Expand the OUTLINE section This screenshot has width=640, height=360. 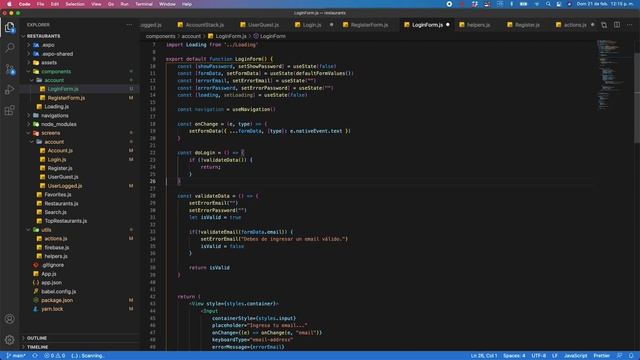pyautogui.click(x=37, y=338)
